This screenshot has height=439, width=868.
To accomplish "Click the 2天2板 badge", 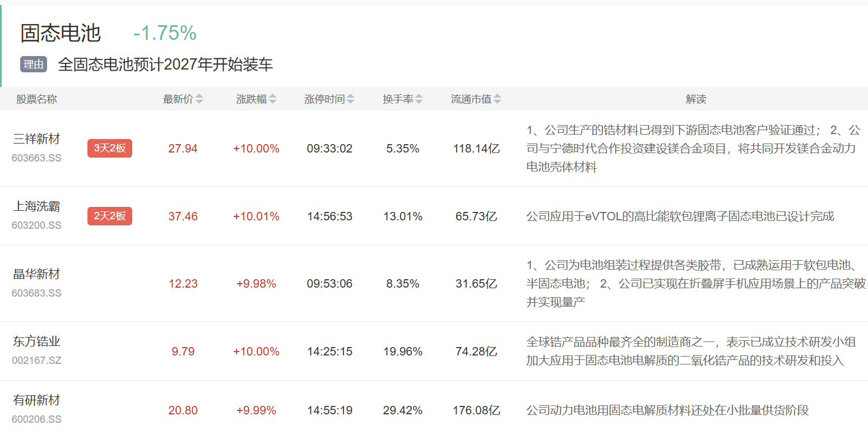I will pos(110,216).
